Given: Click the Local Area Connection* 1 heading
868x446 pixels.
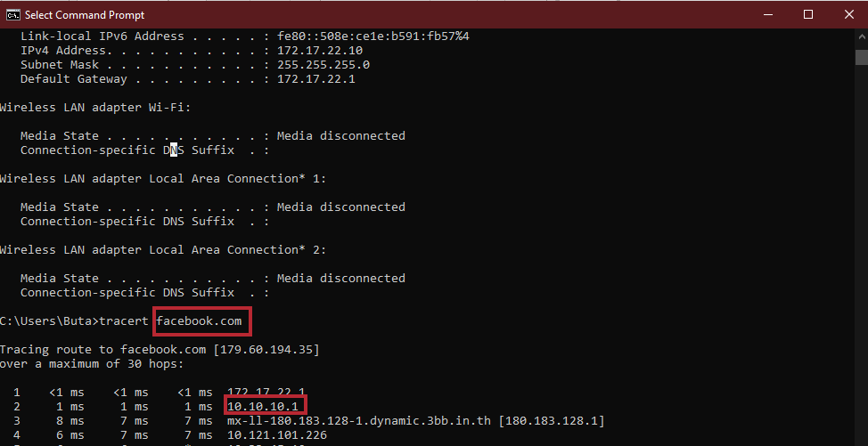Looking at the screenshot, I should tap(163, 179).
